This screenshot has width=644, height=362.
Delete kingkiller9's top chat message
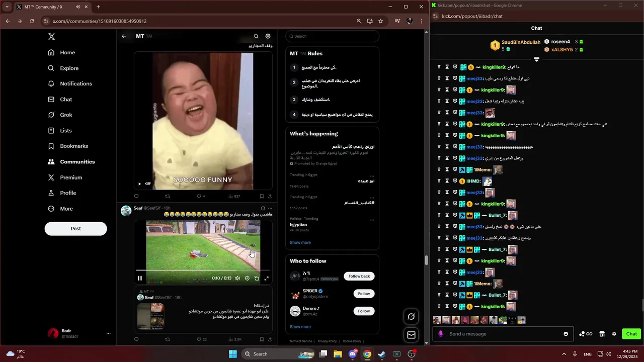[439, 67]
